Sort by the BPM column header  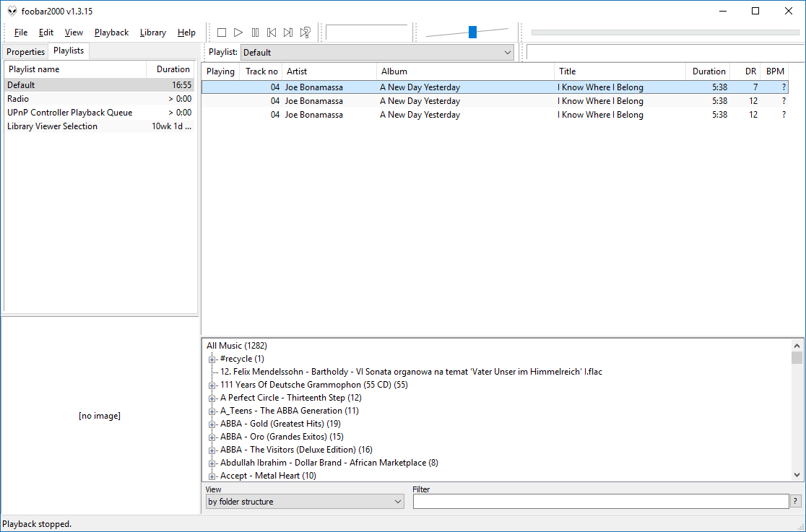pos(775,71)
